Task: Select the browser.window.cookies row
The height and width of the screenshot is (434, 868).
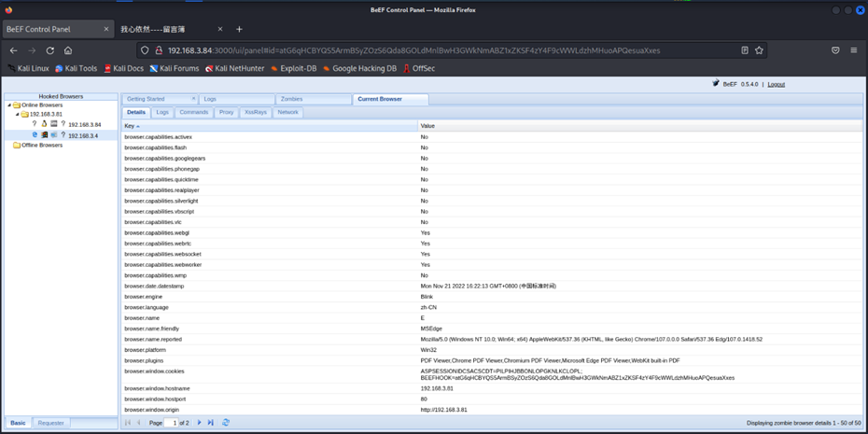Action: 492,374
